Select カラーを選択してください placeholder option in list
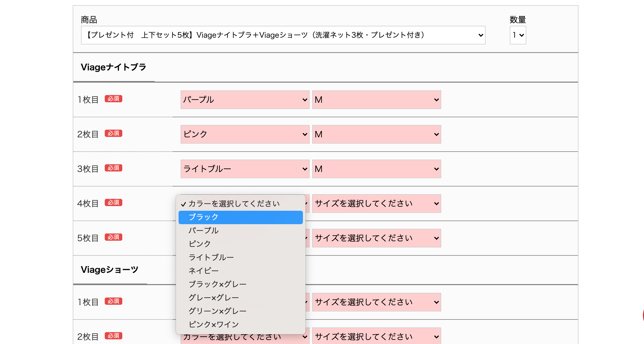Viewport: 644px width, 344px height. click(240, 204)
